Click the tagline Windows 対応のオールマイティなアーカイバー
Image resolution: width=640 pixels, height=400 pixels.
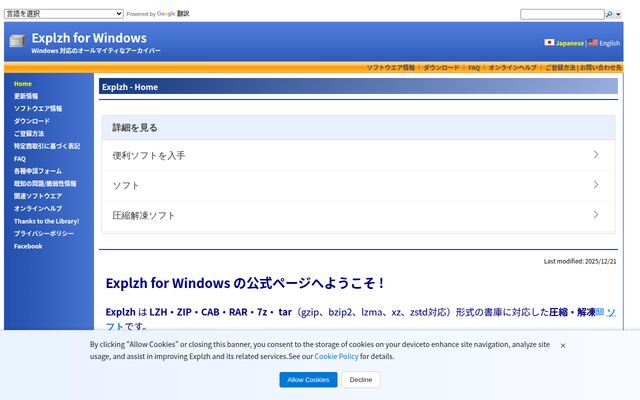[96, 51]
